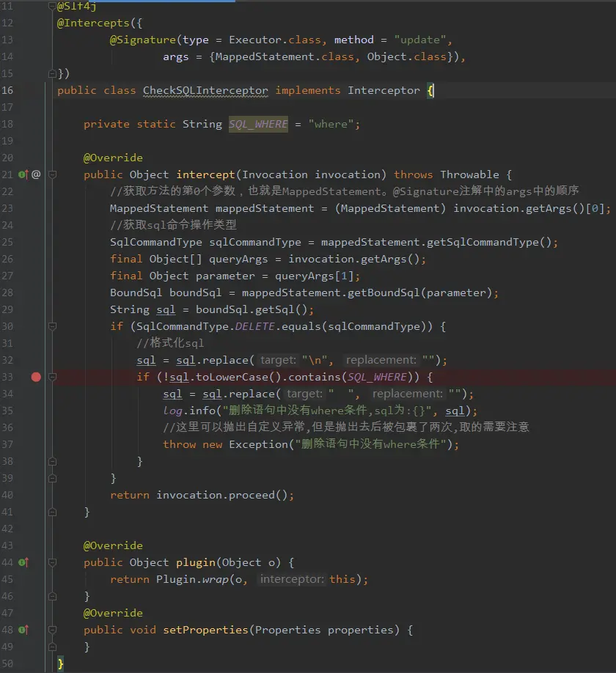The width and height of the screenshot is (616, 673).
Task: Collapse the inner if-block fold on line 33
Action: [52, 377]
